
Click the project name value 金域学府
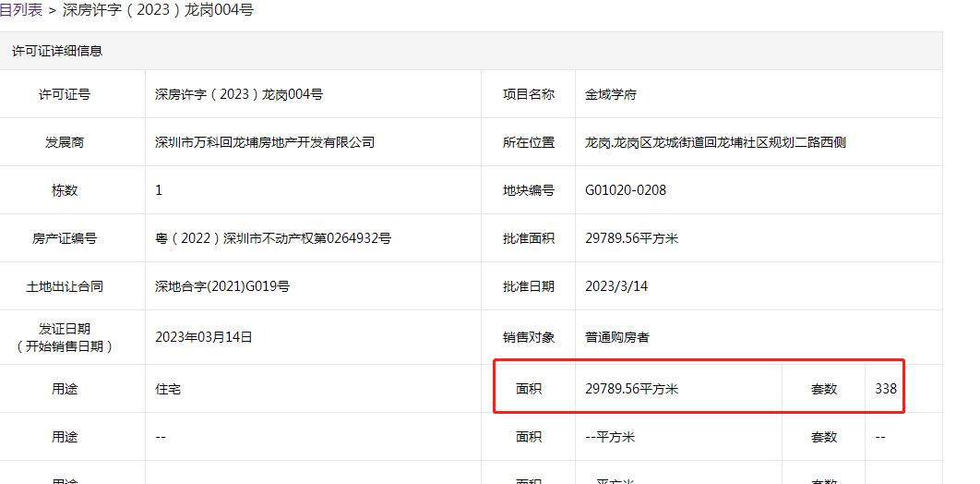[x=610, y=94]
